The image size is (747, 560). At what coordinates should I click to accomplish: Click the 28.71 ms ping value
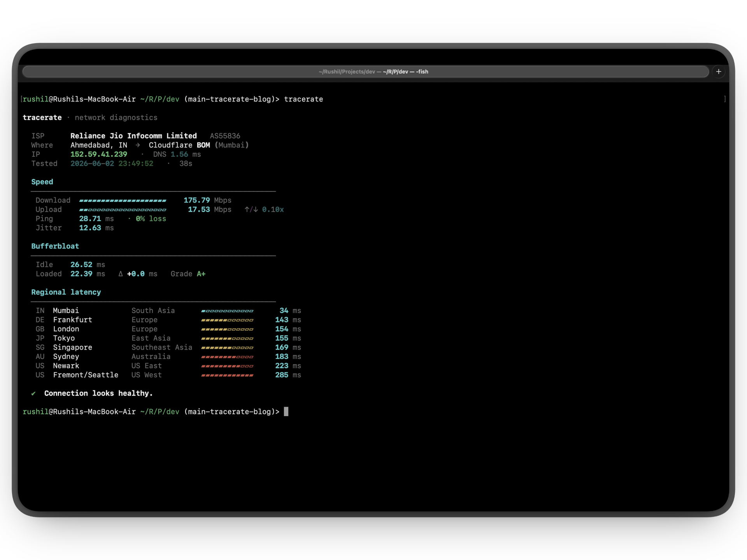(96, 219)
